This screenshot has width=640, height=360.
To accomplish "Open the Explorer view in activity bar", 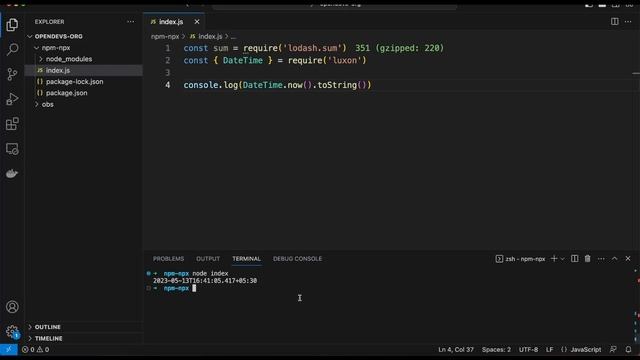I will coord(12,25).
